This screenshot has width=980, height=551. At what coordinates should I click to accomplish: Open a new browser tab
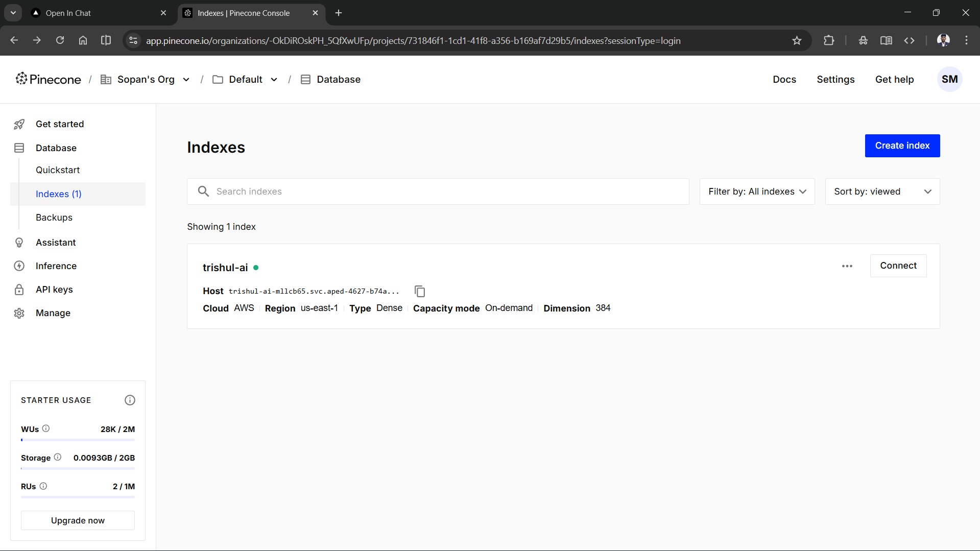[339, 13]
